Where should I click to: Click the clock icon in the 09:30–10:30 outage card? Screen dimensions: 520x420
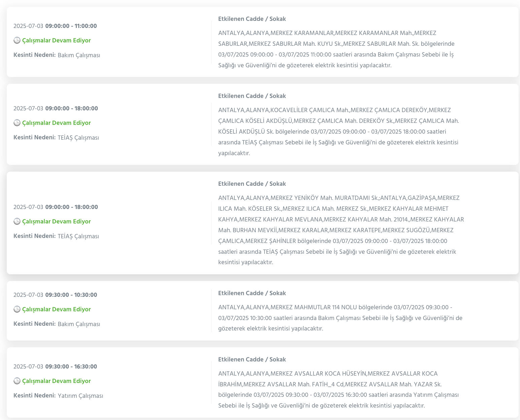click(17, 309)
